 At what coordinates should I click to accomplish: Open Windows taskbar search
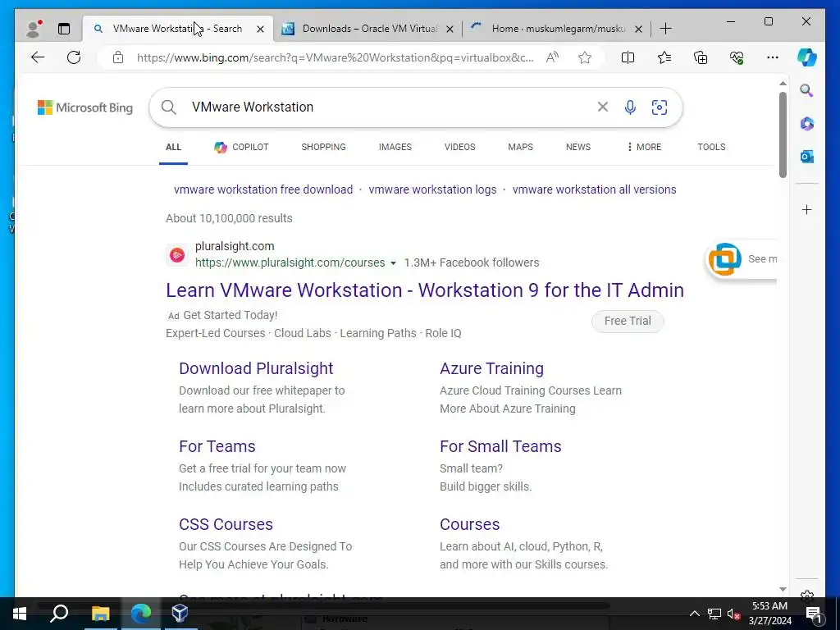[x=59, y=613]
